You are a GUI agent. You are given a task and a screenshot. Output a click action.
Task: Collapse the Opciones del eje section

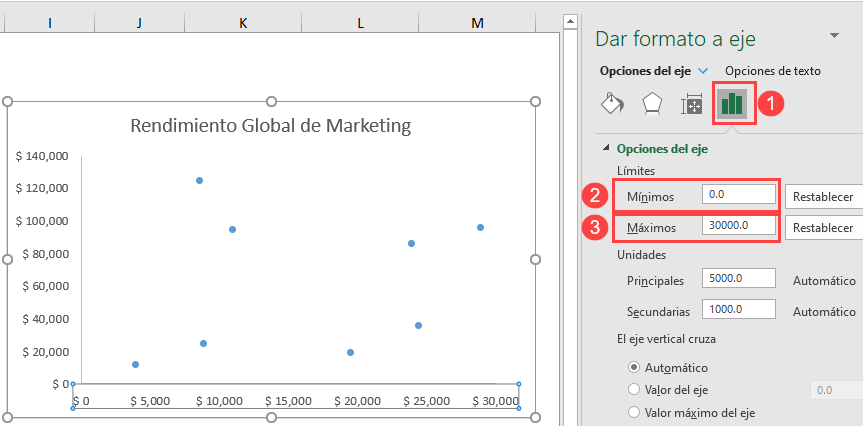tap(607, 148)
